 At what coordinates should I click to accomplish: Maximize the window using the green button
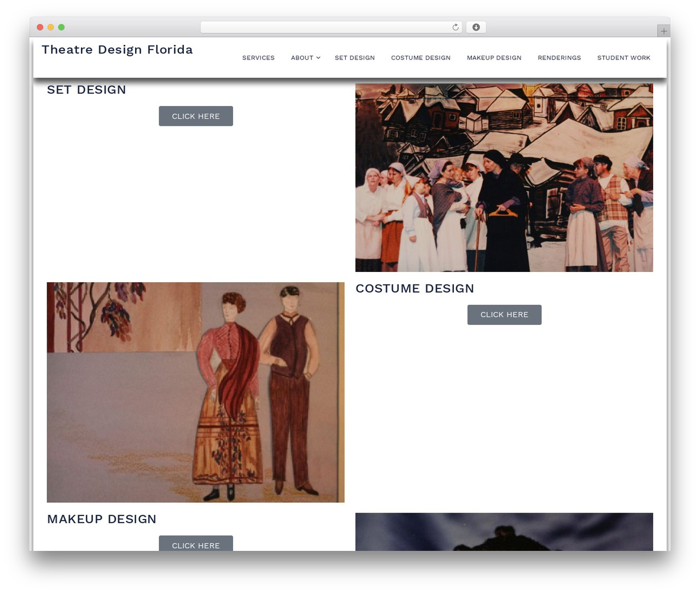click(x=61, y=27)
